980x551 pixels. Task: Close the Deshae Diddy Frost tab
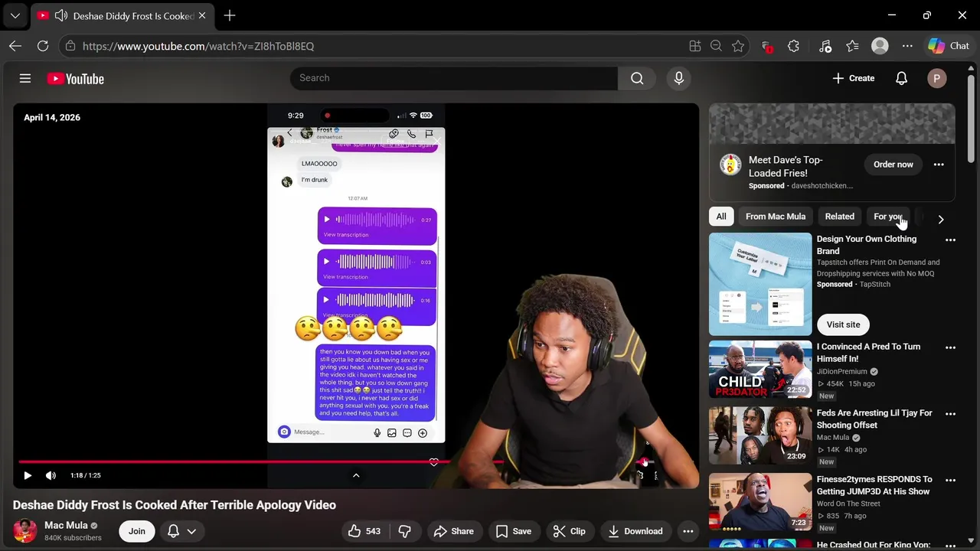coord(202,15)
